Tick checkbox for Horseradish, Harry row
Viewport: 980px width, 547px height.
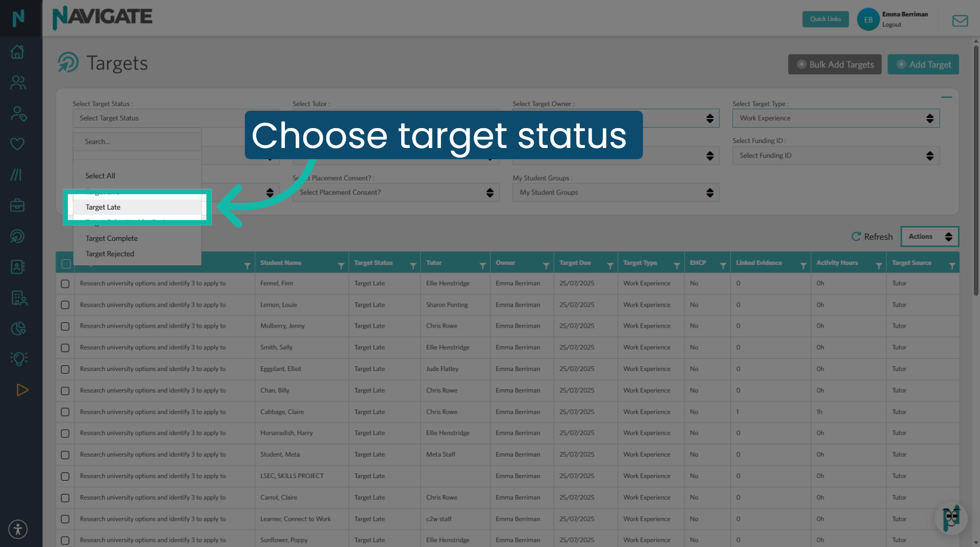coord(65,434)
